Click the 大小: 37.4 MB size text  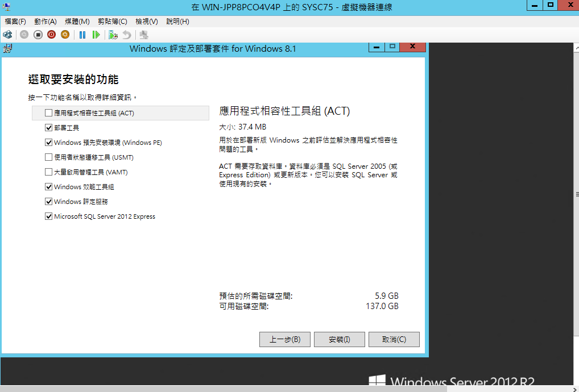(243, 127)
